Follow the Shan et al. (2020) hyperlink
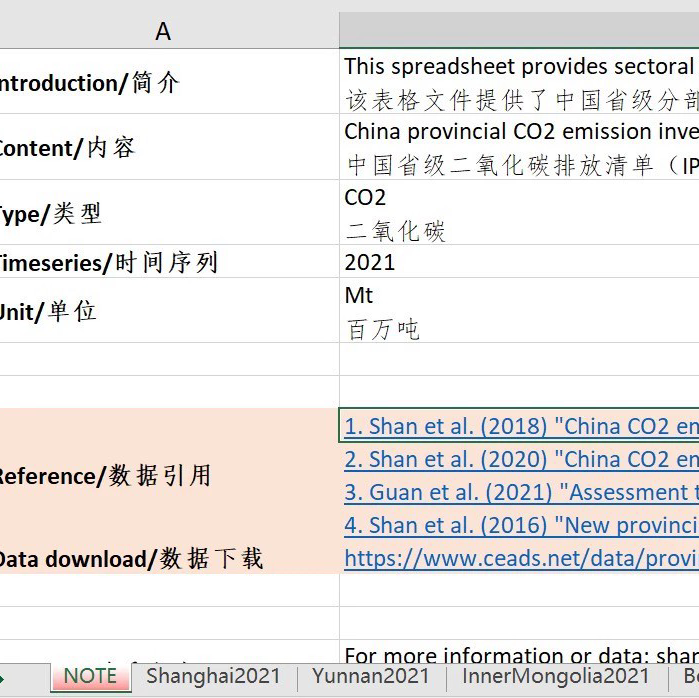 pyautogui.click(x=520, y=460)
